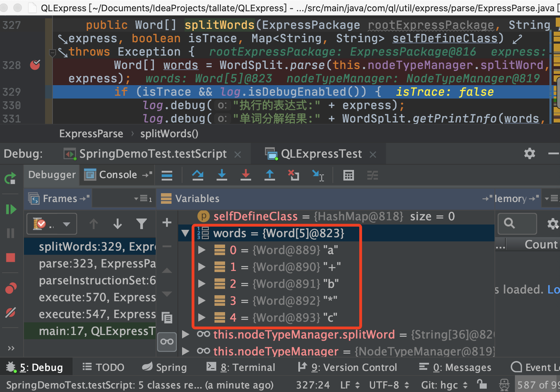Image resolution: width=560 pixels, height=392 pixels.
Task: Select the parse:323 stack frame
Action: [97, 264]
